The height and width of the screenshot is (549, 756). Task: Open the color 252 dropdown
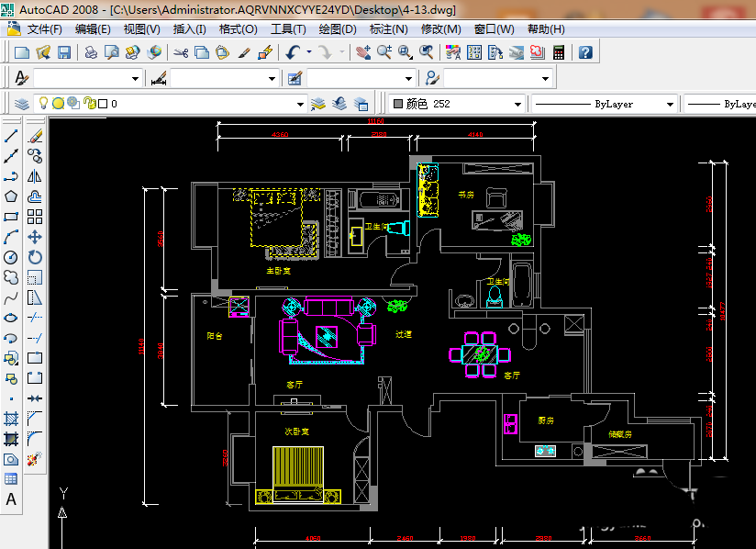(518, 105)
